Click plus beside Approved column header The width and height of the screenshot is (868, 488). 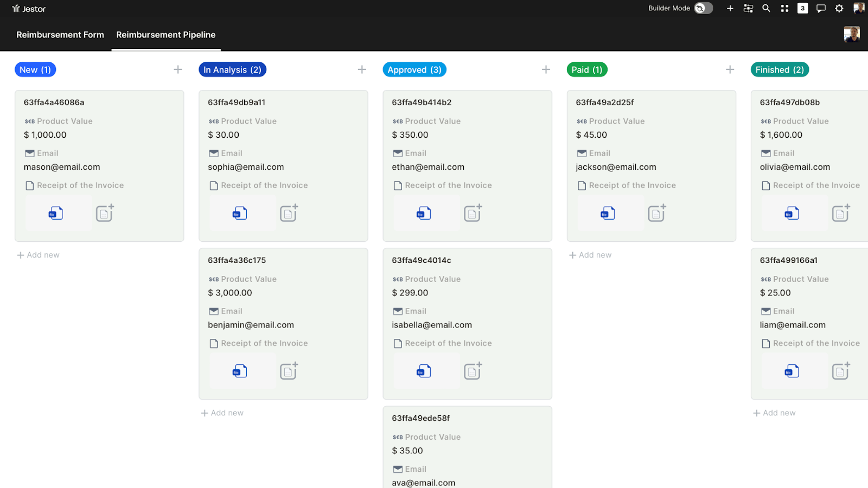click(546, 69)
